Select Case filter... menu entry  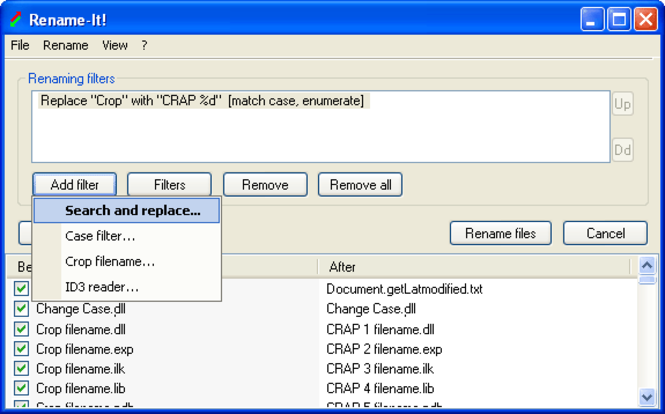[100, 236]
